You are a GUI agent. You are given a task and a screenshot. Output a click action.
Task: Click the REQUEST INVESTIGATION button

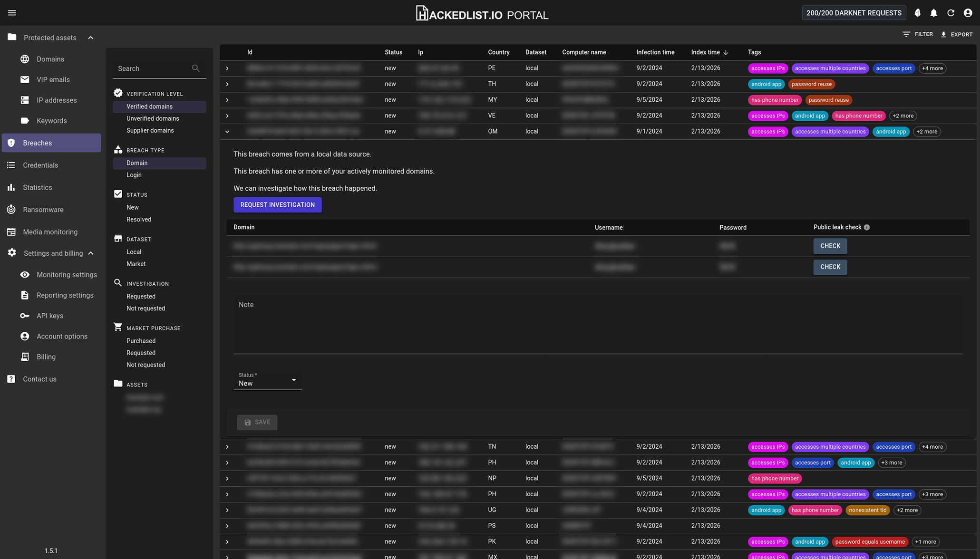[x=277, y=204]
